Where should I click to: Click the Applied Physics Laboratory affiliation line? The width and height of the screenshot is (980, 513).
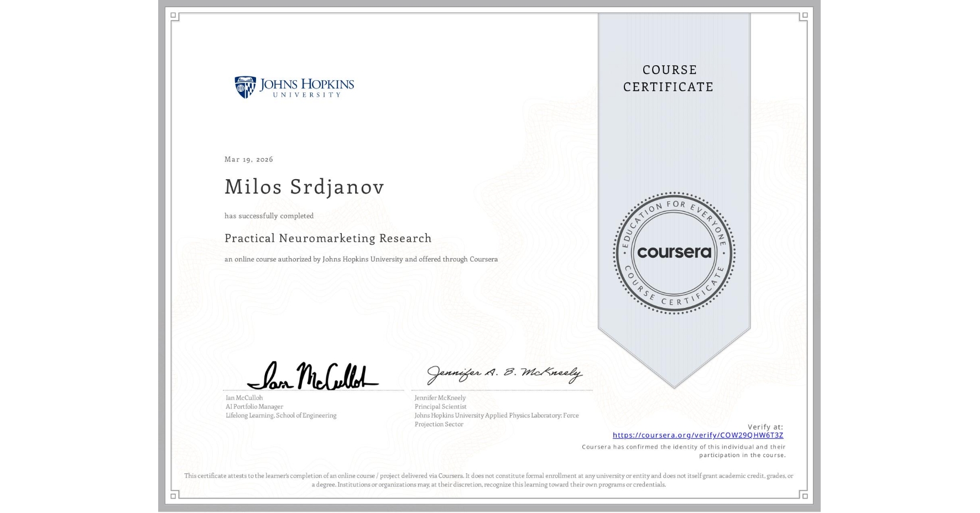[x=497, y=420]
